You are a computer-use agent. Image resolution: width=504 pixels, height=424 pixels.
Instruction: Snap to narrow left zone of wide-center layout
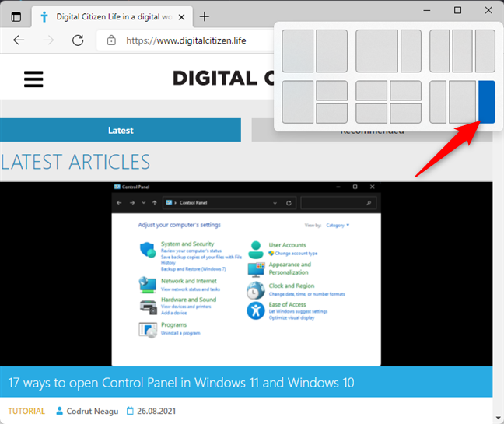[x=438, y=102]
